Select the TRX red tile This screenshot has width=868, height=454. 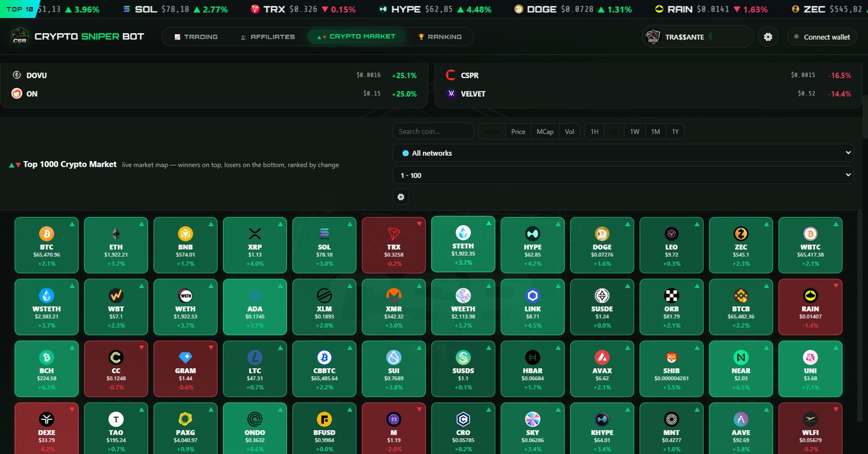393,245
